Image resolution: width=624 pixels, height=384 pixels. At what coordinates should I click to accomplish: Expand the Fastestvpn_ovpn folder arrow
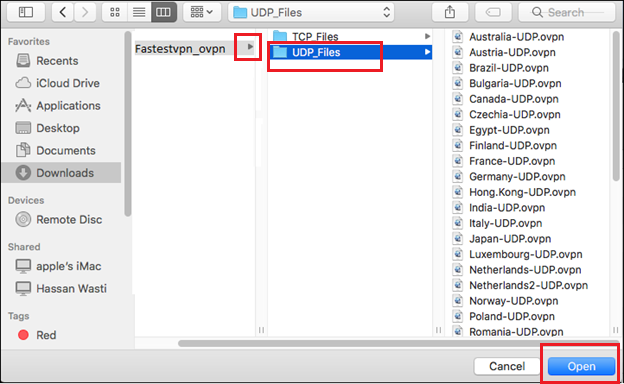(250, 47)
